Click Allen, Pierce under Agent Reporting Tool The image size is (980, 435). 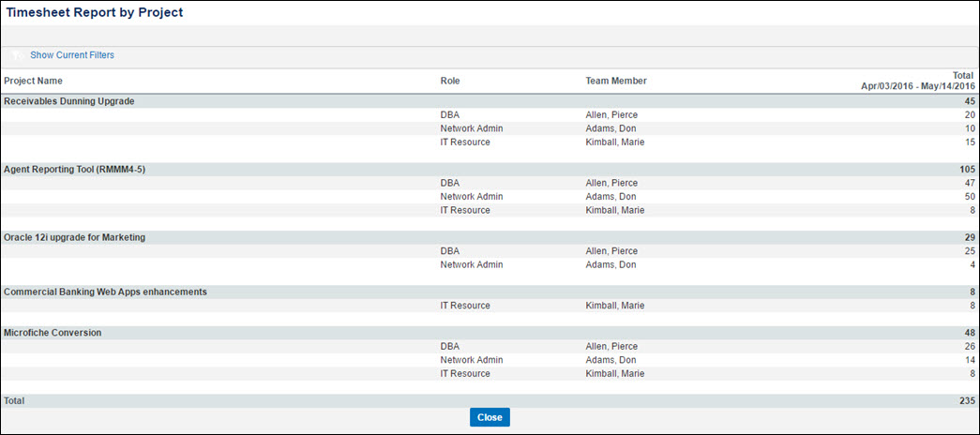tap(611, 183)
